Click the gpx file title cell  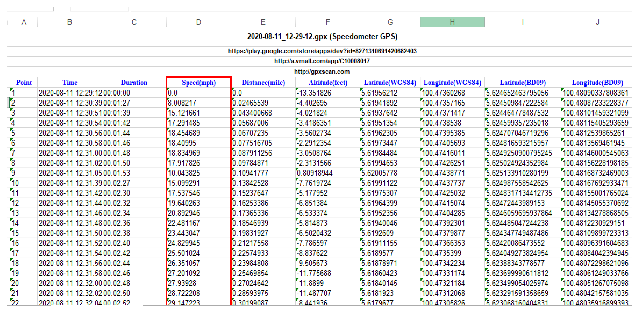click(322, 37)
